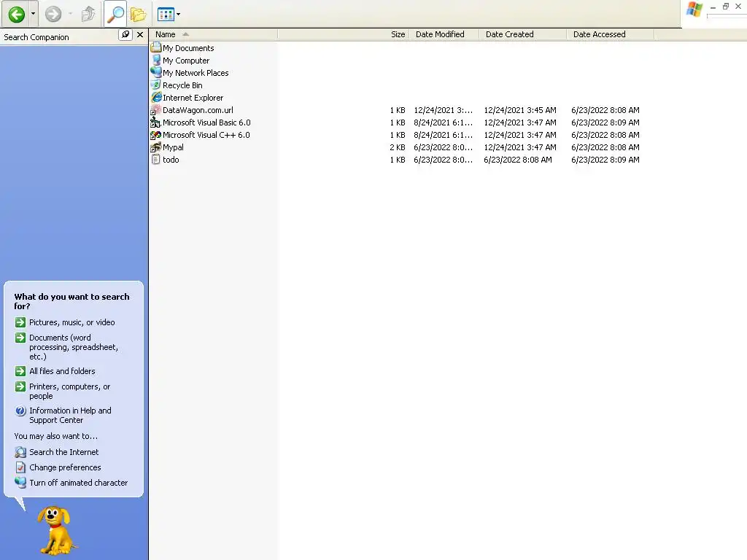Click the Up folder toolbar button
This screenshot has width=747, height=560.
point(88,15)
